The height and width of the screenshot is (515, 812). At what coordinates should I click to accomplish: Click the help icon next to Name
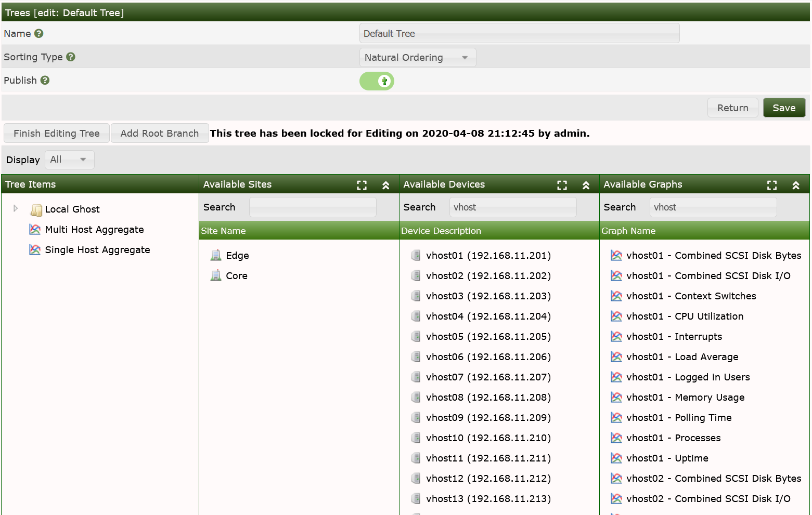point(39,34)
